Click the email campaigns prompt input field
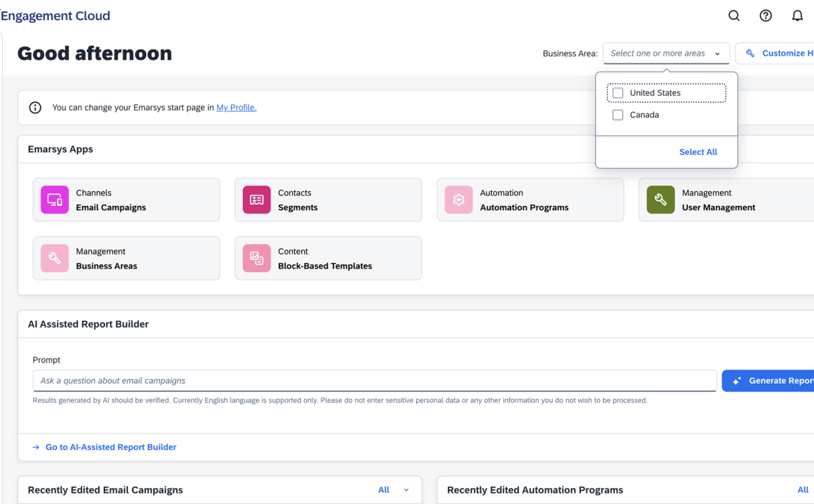The height and width of the screenshot is (504, 814). coord(374,381)
